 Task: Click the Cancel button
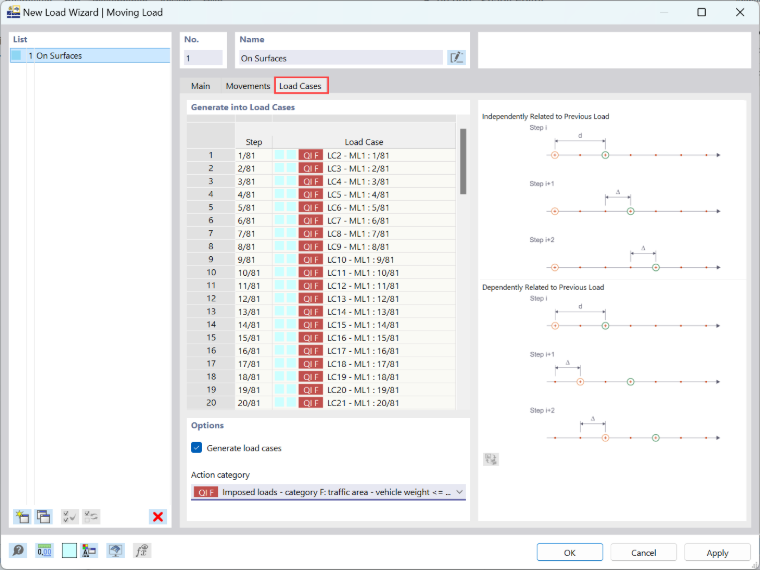(643, 553)
